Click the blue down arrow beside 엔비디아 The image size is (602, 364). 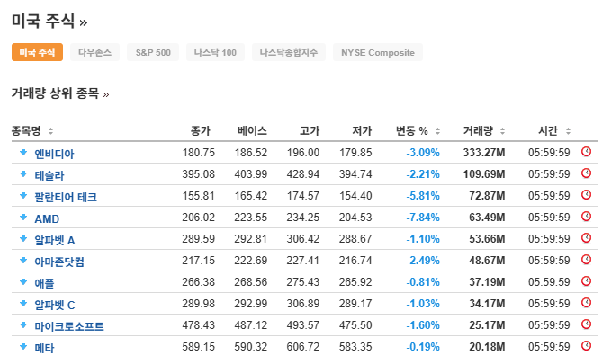point(23,152)
